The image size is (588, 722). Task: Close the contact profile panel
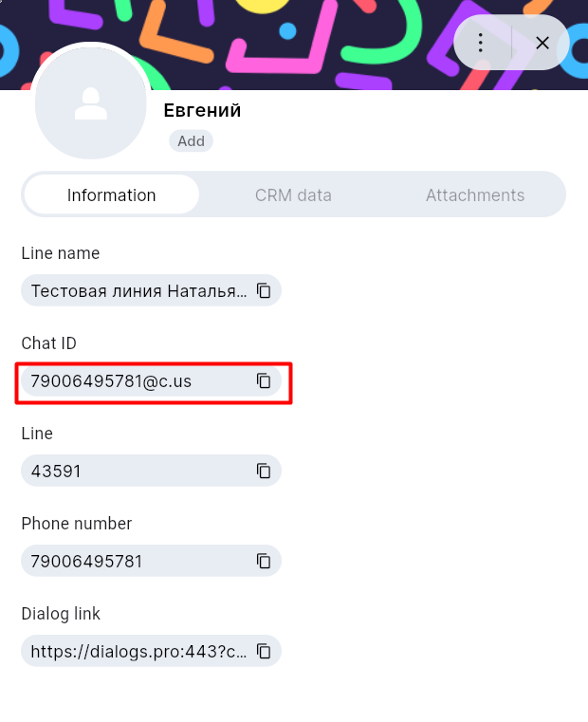pyautogui.click(x=542, y=43)
